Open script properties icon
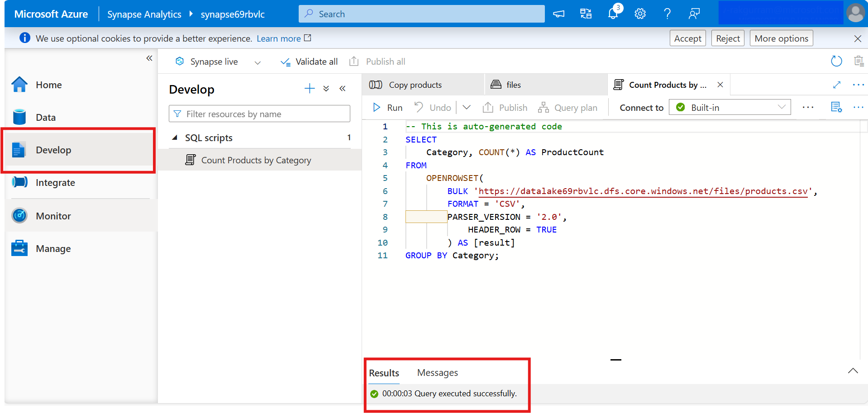The height and width of the screenshot is (413, 868). pyautogui.click(x=836, y=107)
